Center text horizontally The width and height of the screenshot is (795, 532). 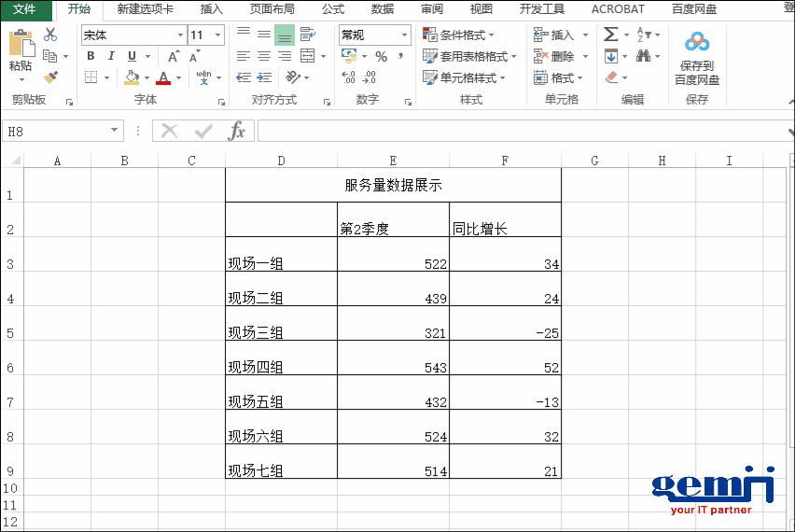[264, 56]
